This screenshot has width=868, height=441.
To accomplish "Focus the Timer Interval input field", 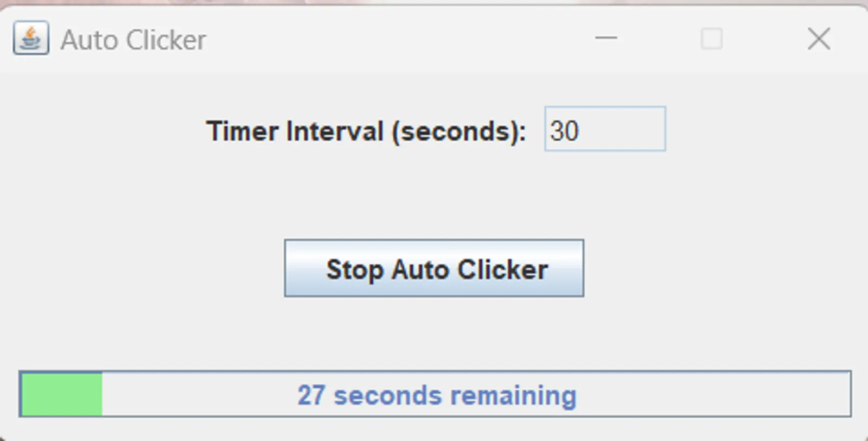I will (605, 129).
